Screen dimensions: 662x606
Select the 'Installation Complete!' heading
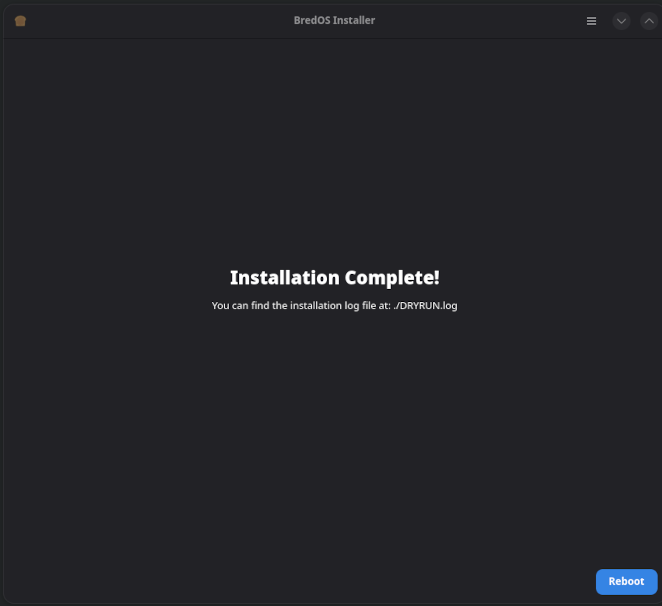334,278
